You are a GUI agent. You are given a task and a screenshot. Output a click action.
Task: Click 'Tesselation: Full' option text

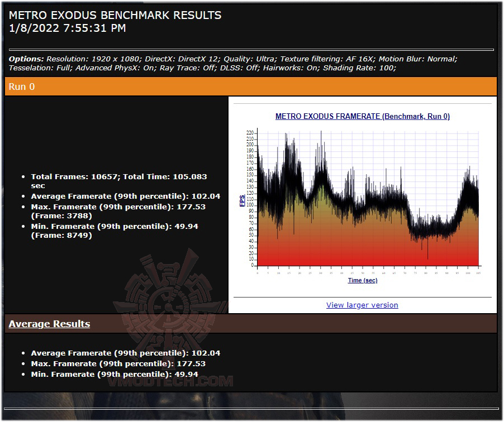click(40, 68)
